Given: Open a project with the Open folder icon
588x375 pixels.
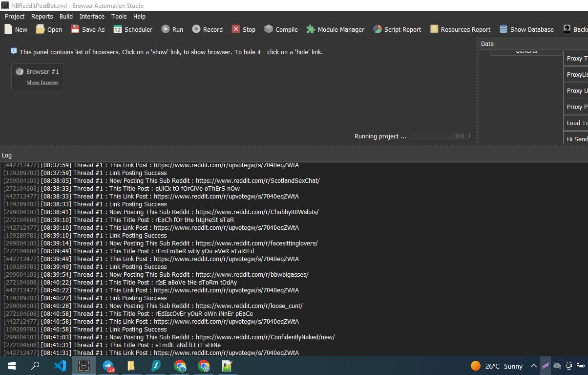Looking at the screenshot, I should (x=40, y=29).
